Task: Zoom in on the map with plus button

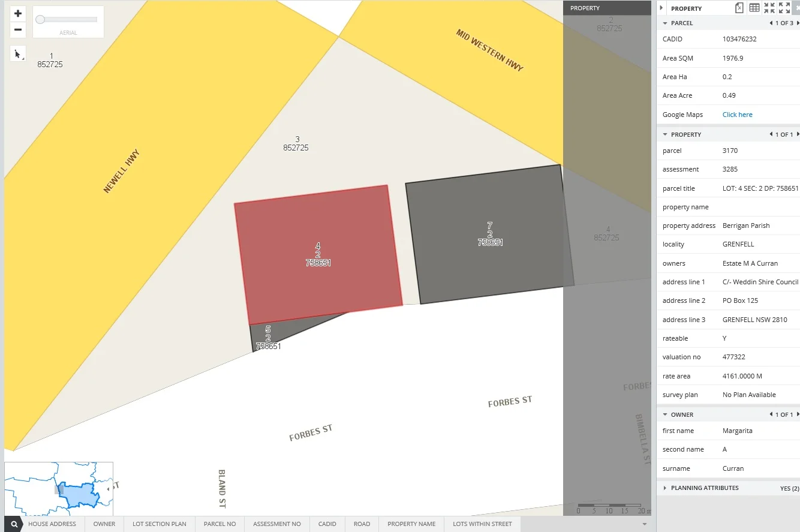Action: pos(18,14)
